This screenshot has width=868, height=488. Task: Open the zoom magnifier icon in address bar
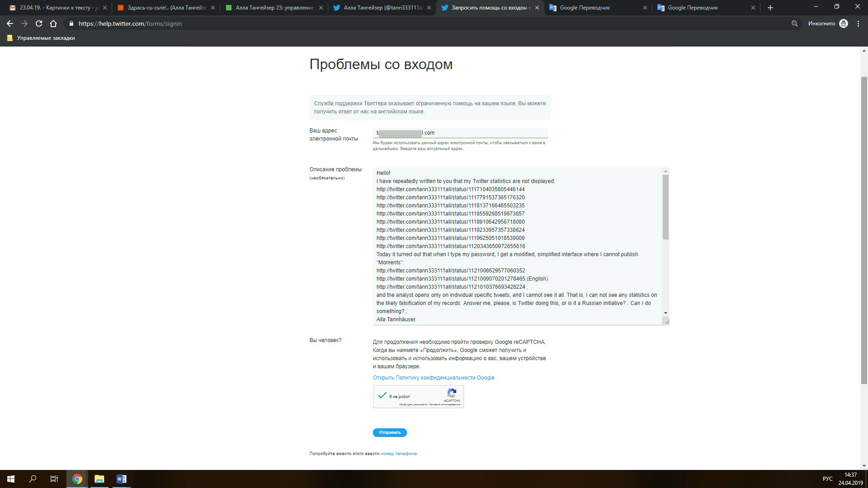[x=794, y=23]
